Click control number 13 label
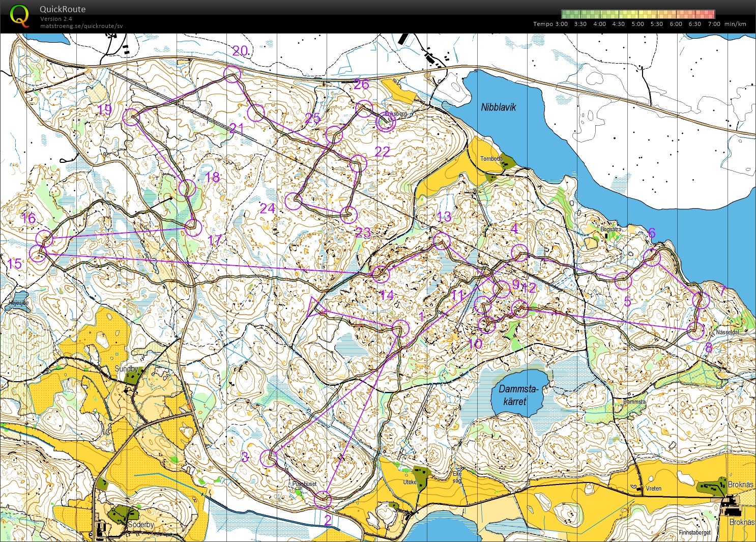 tap(444, 217)
